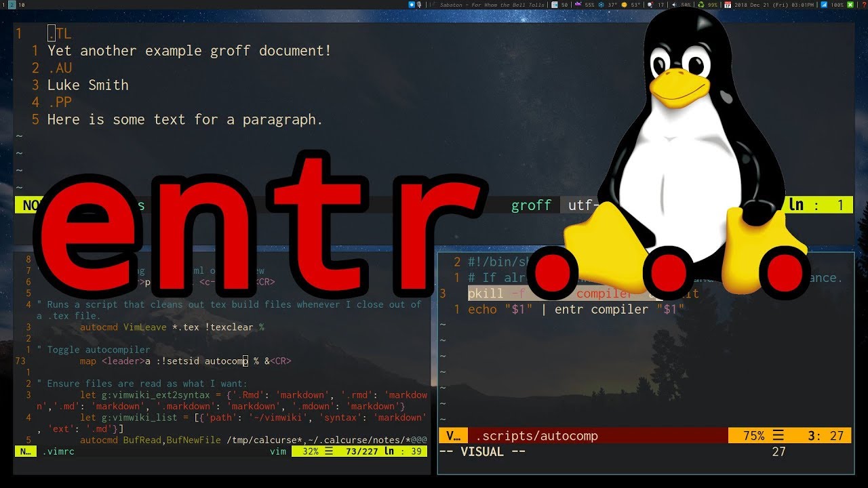
Task: Switch to workspace 1 in the status bar
Action: click(x=3, y=4)
